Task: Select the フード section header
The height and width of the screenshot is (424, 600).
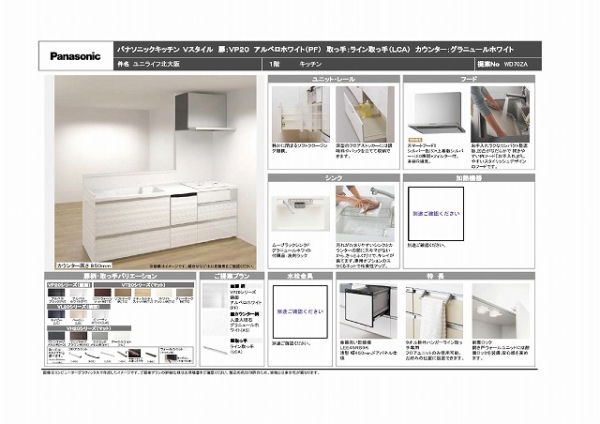Action: point(469,79)
